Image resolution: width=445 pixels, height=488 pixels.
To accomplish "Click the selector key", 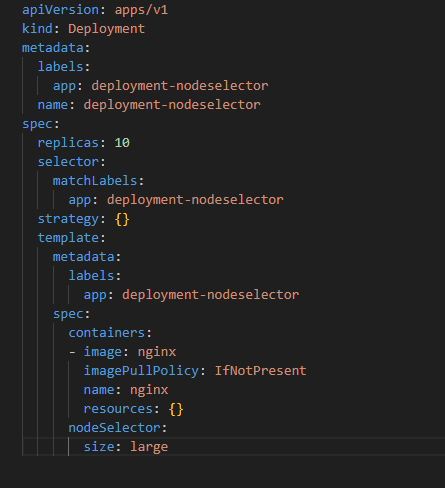I will click(68, 162).
